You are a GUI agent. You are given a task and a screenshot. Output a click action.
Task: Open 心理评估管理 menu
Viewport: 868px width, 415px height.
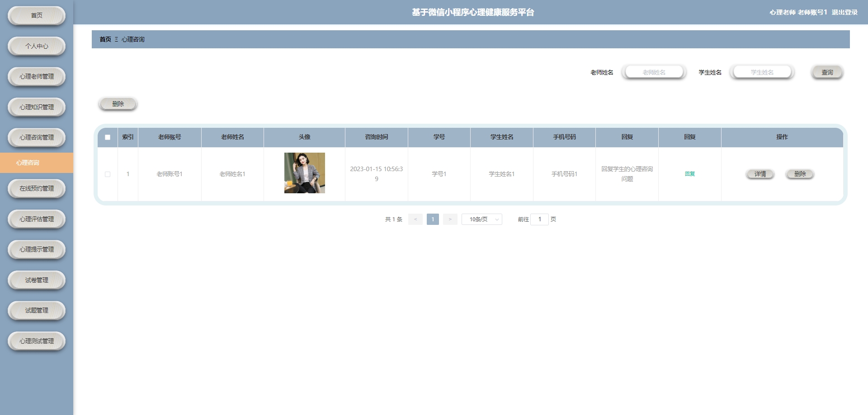pyautogui.click(x=37, y=219)
